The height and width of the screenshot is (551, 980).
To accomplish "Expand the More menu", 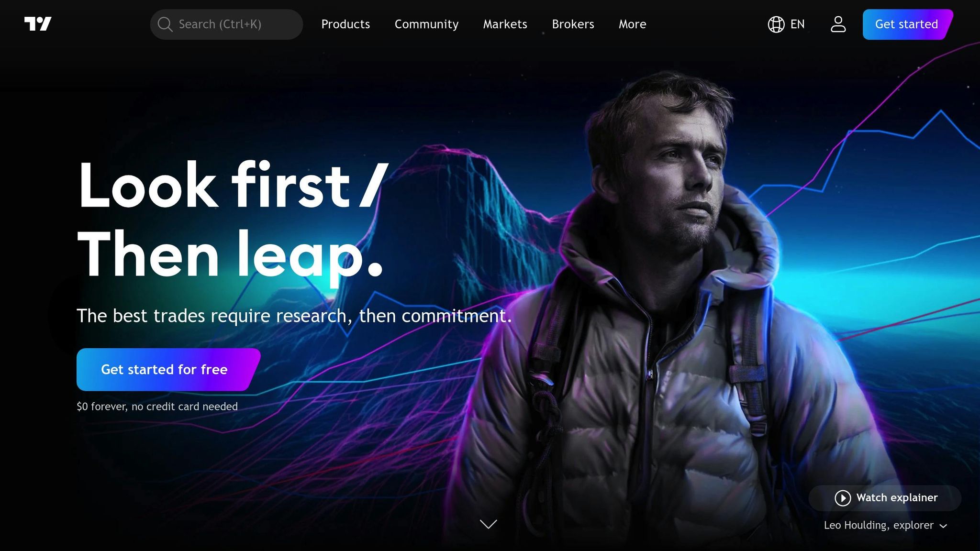I will pyautogui.click(x=632, y=24).
